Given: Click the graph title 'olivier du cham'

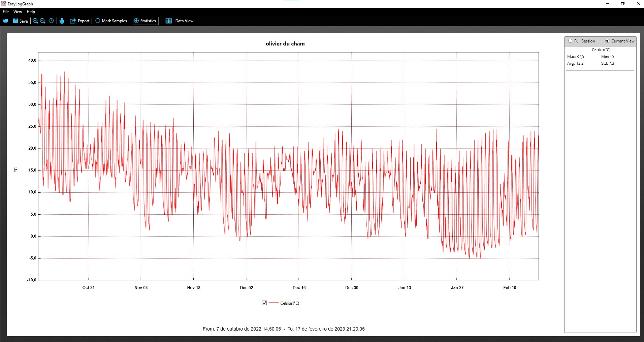Looking at the screenshot, I should [x=285, y=44].
